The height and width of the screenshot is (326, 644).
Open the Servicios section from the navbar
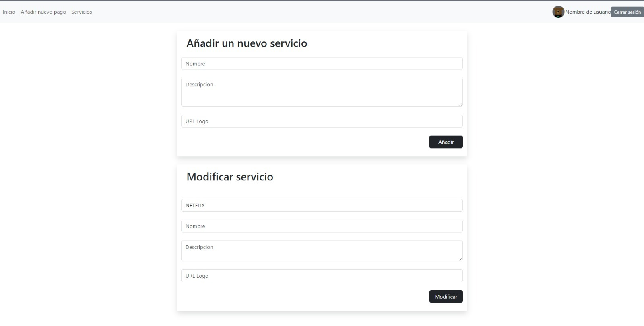pos(81,12)
